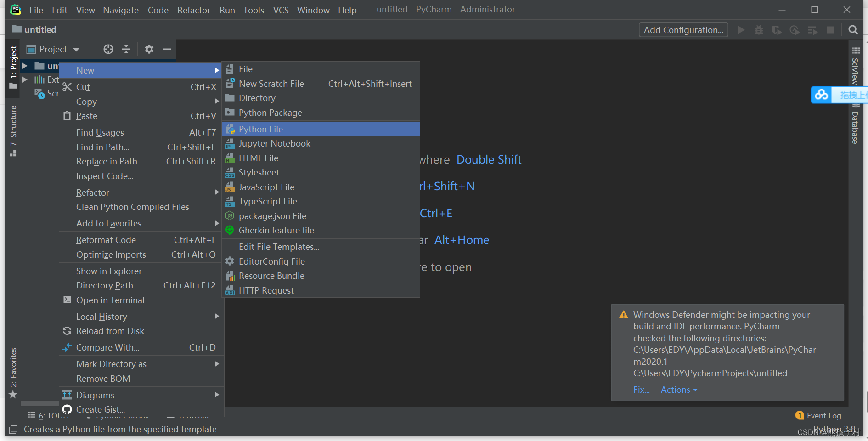This screenshot has width=868, height=441.
Task: Click the HTTP Request API icon
Action: [x=230, y=290]
